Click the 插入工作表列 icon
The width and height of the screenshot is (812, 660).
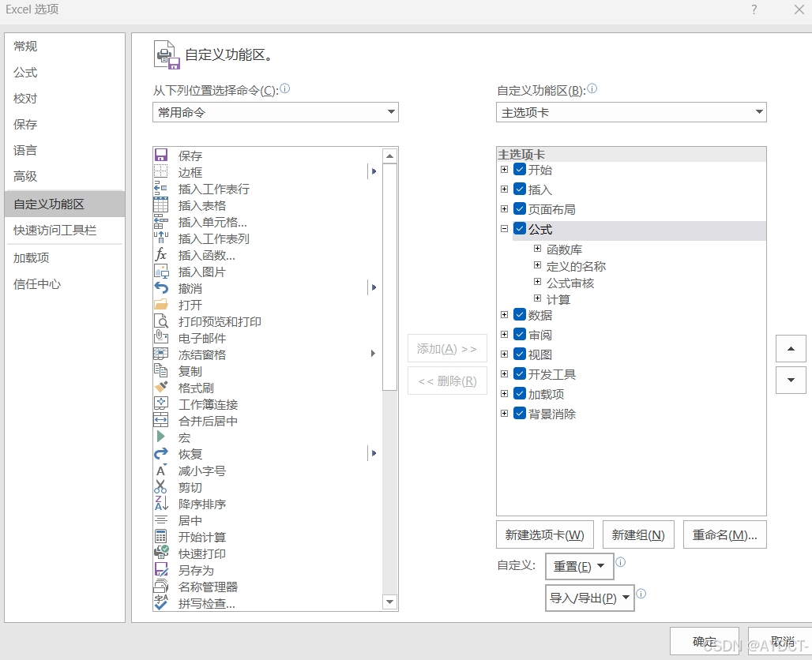[161, 238]
